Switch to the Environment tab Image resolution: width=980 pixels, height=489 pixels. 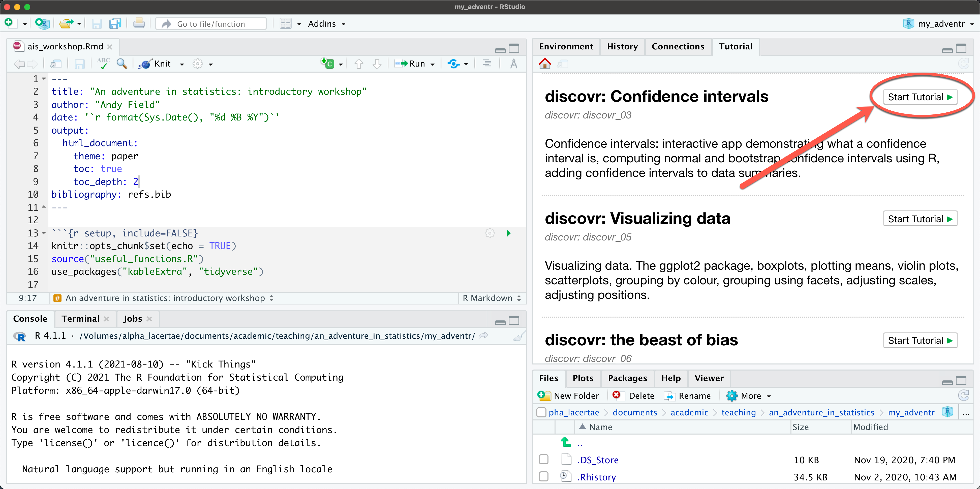tap(566, 46)
